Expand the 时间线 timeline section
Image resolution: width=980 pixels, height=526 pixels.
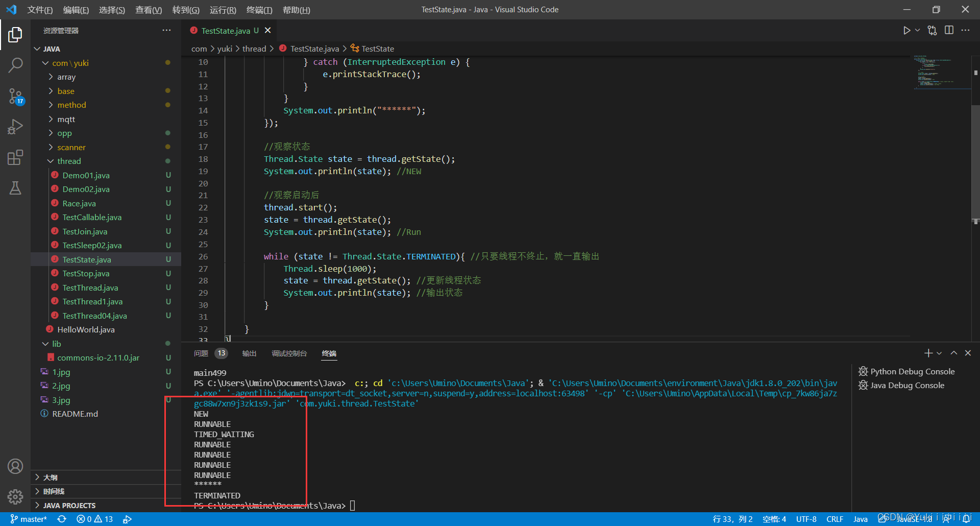(106, 491)
